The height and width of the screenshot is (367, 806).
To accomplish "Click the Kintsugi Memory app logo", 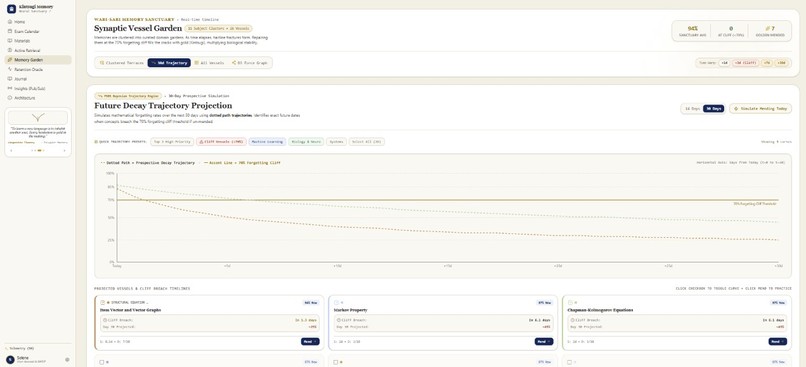I will tap(11, 8).
